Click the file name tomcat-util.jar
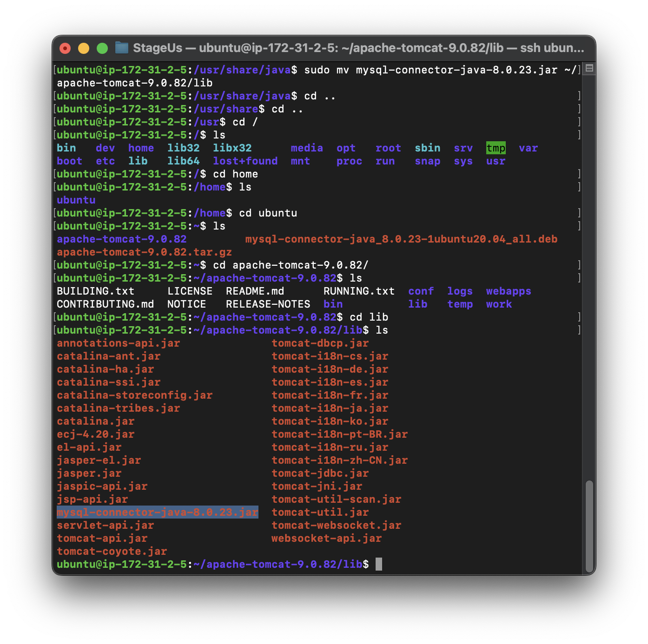648x644 pixels. pyautogui.click(x=320, y=513)
